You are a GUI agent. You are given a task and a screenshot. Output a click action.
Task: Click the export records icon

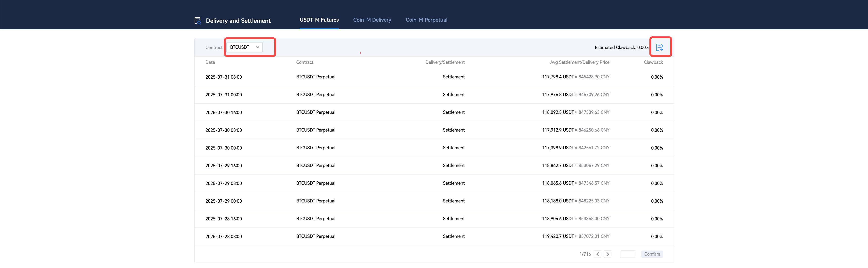(659, 47)
